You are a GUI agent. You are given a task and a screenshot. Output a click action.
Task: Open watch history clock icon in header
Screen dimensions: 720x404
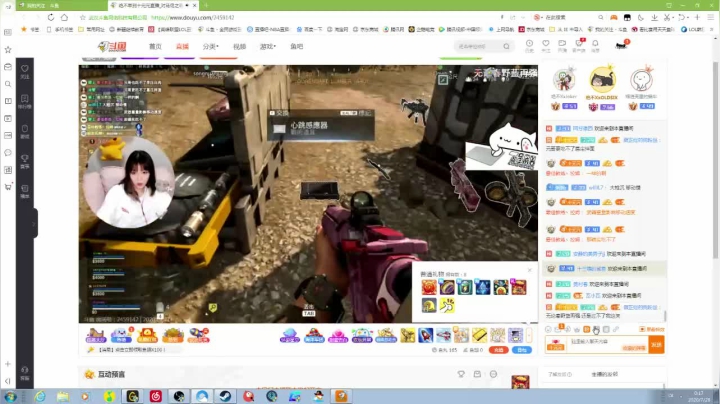click(x=529, y=45)
